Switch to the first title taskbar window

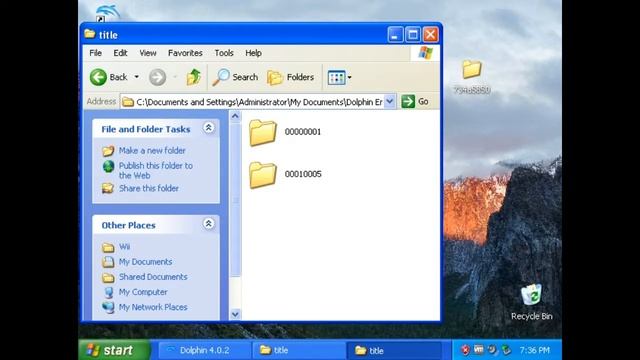(299, 350)
